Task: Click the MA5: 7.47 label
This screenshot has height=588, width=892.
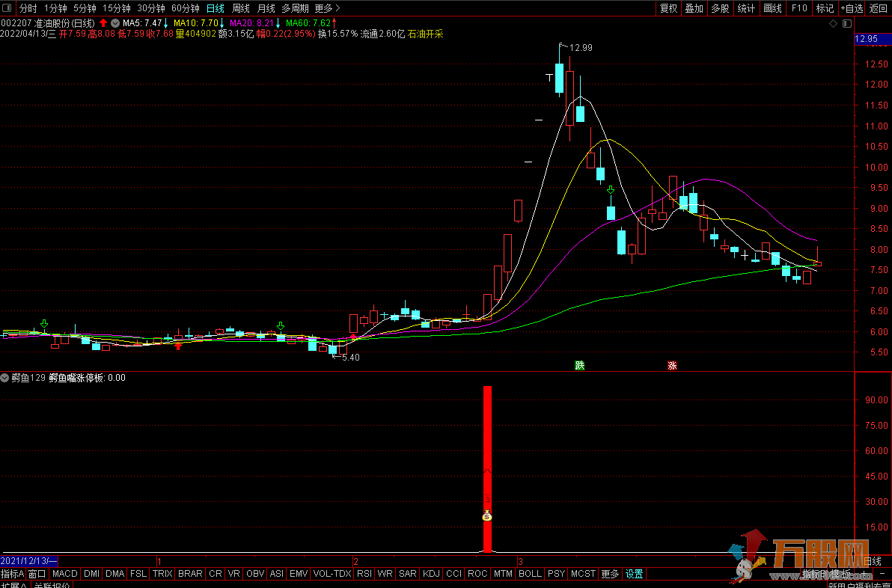Action: [143, 23]
